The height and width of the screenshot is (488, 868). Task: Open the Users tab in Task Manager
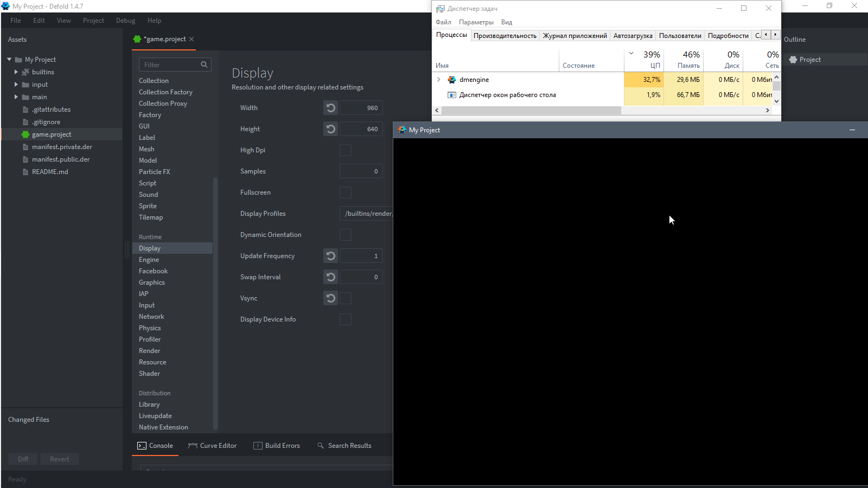(x=680, y=36)
